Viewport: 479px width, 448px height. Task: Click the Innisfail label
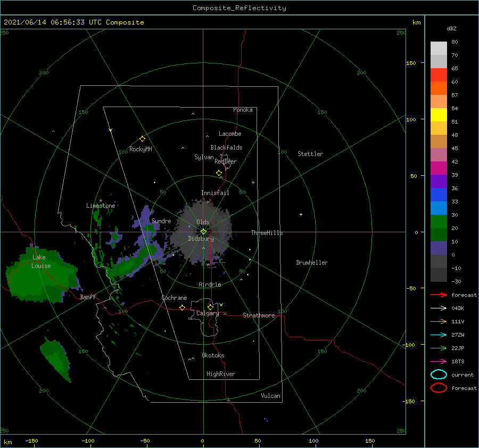point(215,193)
